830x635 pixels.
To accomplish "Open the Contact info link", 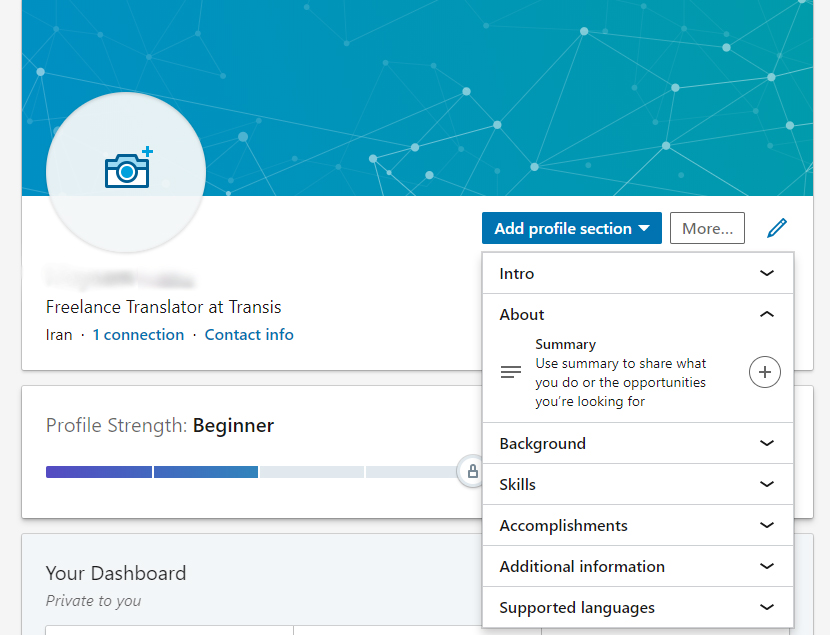I will (x=249, y=335).
